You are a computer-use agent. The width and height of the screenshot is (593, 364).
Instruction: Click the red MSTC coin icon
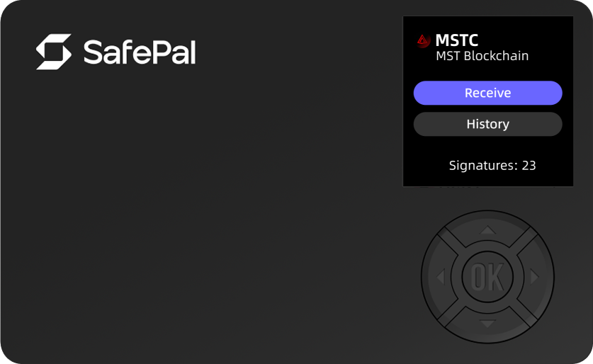click(x=423, y=40)
